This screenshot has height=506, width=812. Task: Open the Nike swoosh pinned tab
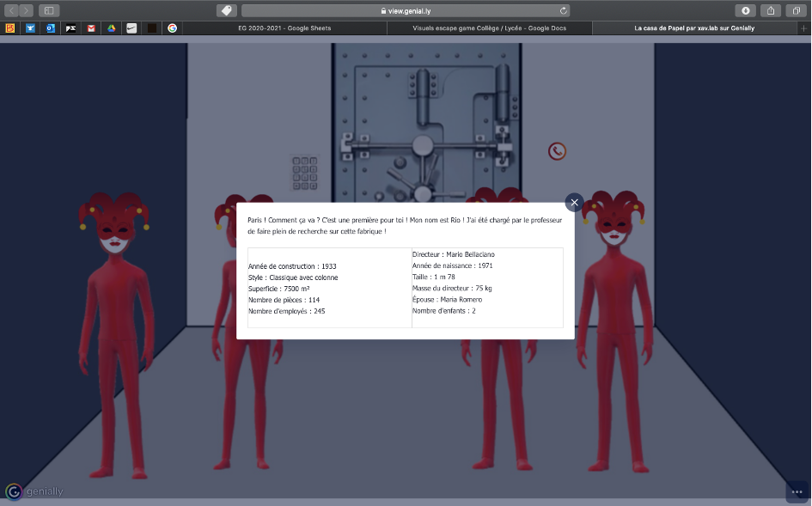[x=131, y=28]
